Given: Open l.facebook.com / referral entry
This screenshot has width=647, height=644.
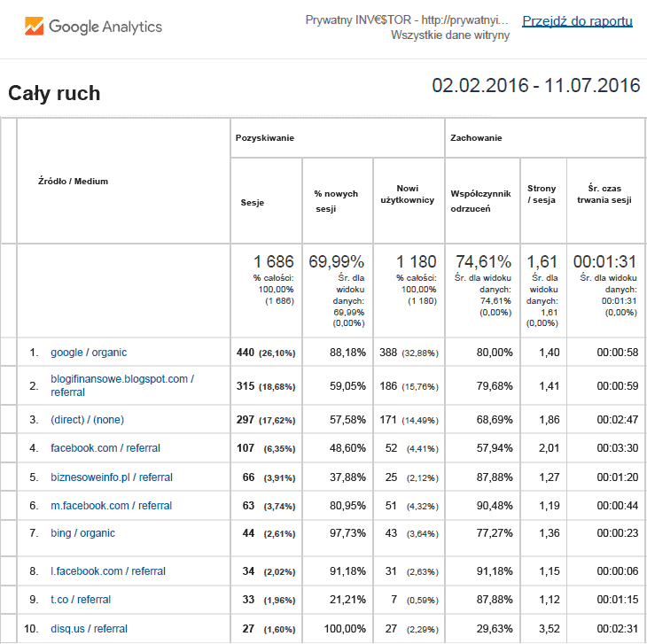Looking at the screenshot, I should click(107, 571).
